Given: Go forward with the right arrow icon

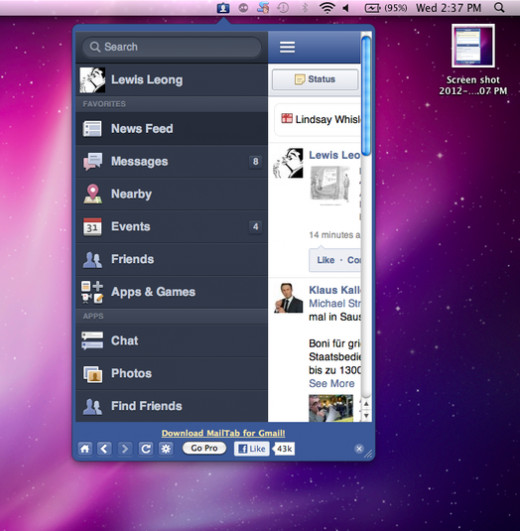Looking at the screenshot, I should click(x=125, y=449).
